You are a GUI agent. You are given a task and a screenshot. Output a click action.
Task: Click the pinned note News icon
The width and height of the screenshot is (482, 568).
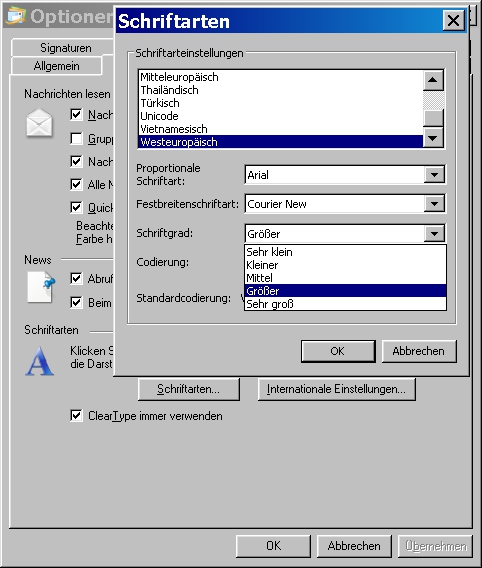[41, 288]
